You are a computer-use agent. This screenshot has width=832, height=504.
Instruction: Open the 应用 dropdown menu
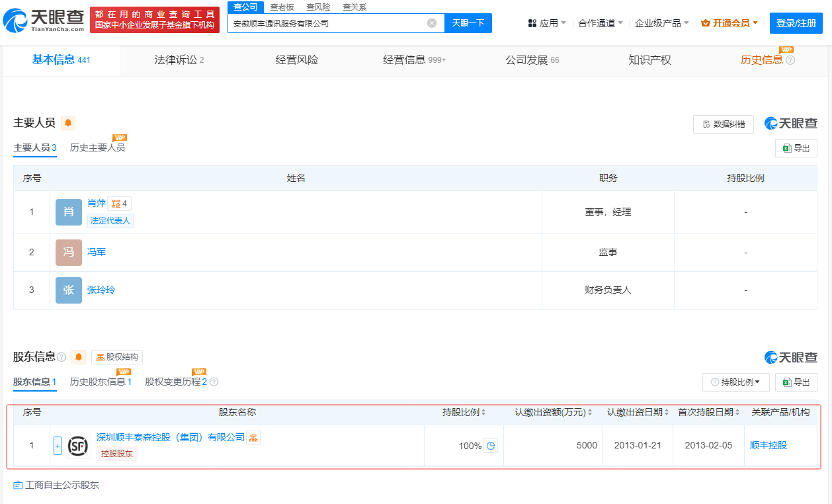[547, 23]
